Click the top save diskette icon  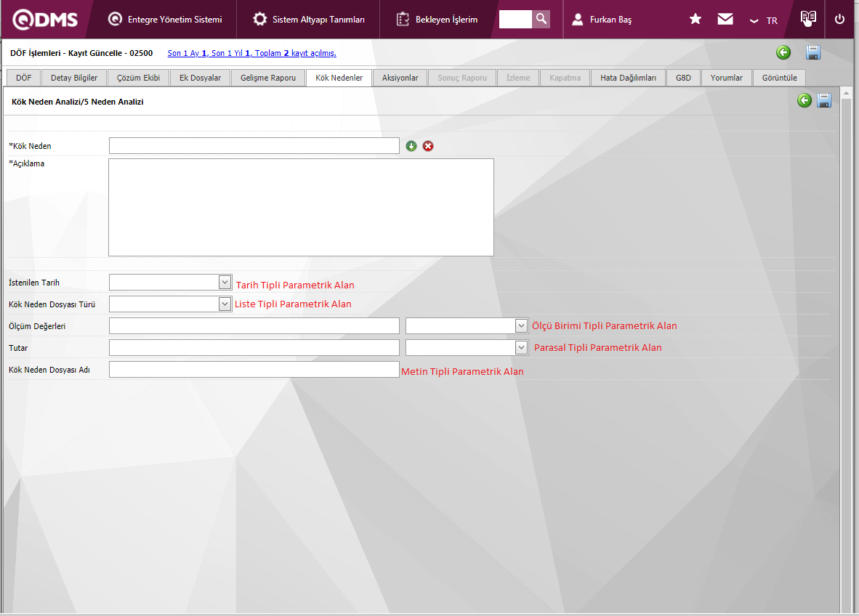pyautogui.click(x=813, y=52)
